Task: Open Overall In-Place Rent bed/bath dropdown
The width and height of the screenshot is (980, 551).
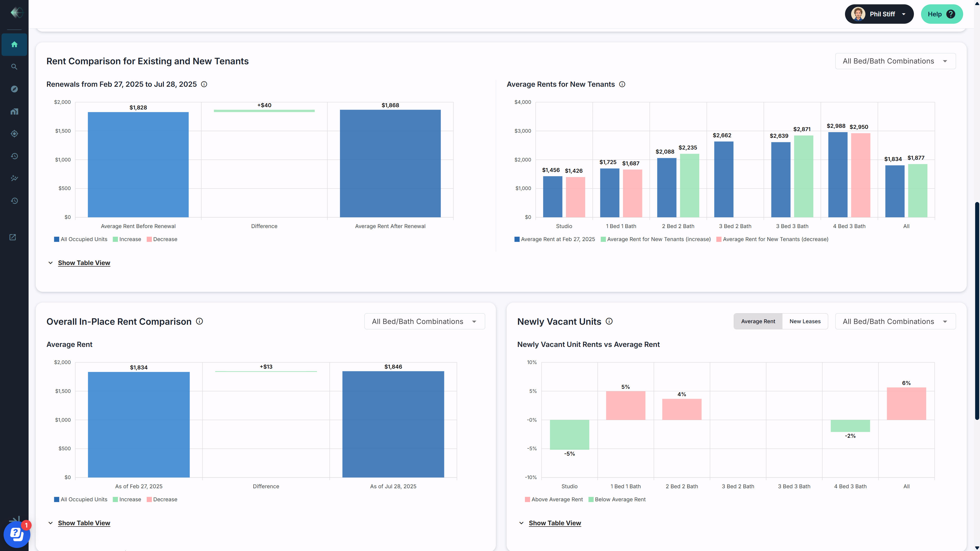Action: pyautogui.click(x=424, y=321)
